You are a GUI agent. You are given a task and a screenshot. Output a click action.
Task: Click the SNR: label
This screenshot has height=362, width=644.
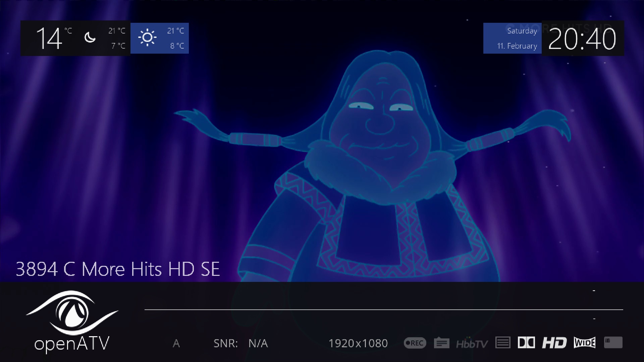pyautogui.click(x=226, y=343)
